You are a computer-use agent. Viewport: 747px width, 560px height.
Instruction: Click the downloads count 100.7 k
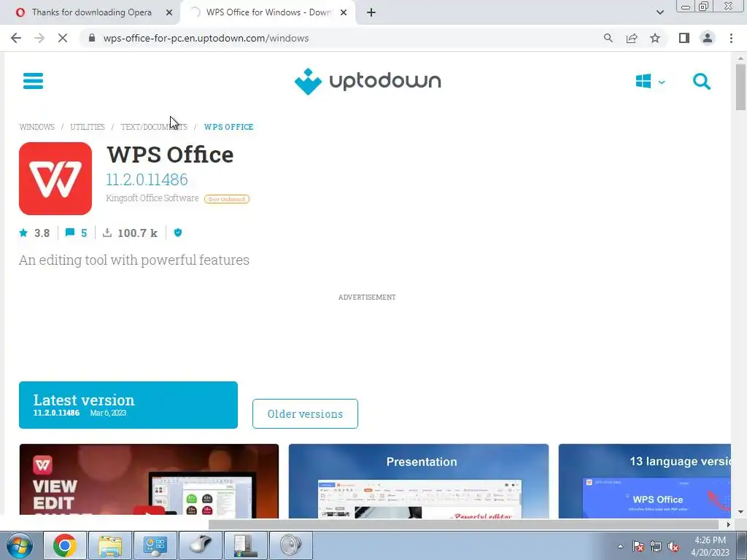130,233
